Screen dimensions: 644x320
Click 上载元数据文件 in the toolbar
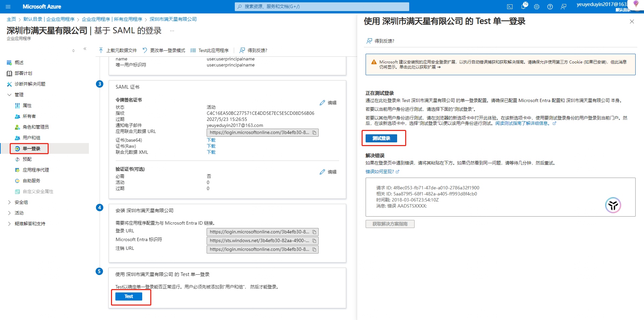(118, 50)
